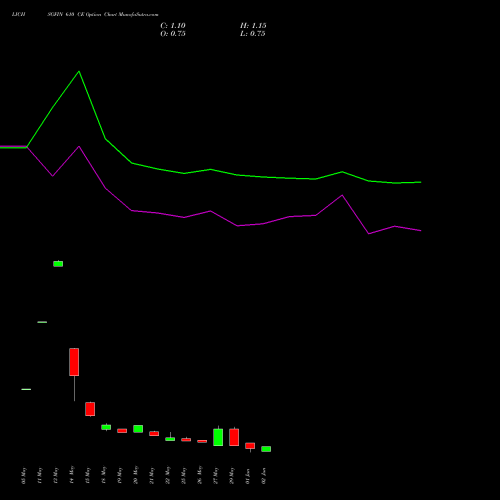Click the last green candlestick above 02 Jun
The image size is (500, 500).
(x=266, y=449)
